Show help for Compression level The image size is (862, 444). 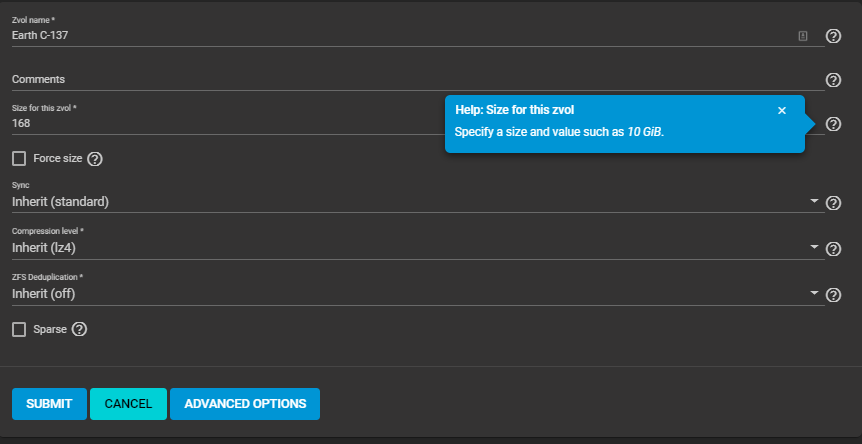[833, 249]
